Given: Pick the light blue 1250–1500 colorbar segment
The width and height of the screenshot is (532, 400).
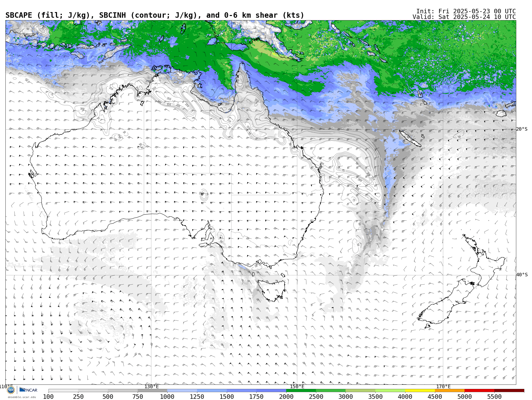Looking at the screenshot, I should pos(212,391).
